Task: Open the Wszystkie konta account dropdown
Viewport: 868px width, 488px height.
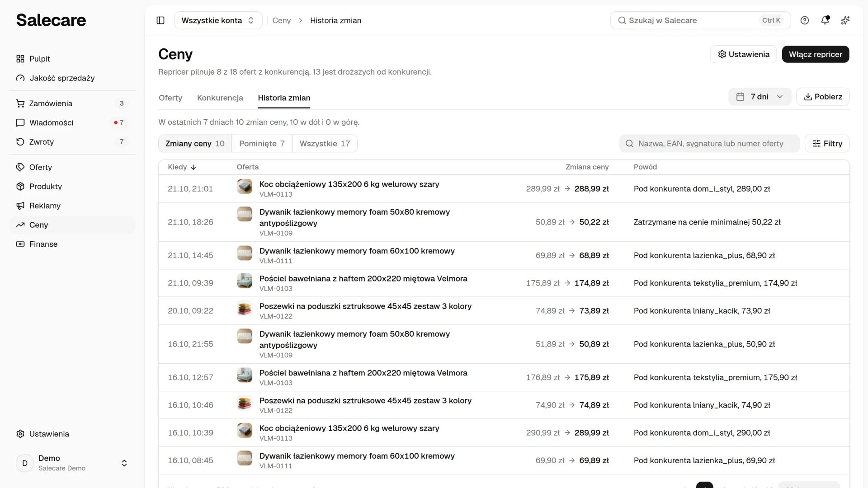Action: [218, 20]
